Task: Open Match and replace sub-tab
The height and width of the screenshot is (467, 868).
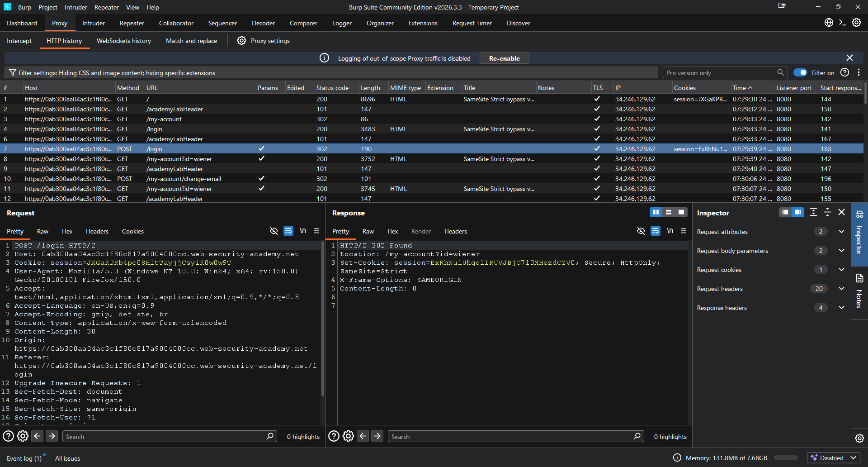Action: click(191, 41)
